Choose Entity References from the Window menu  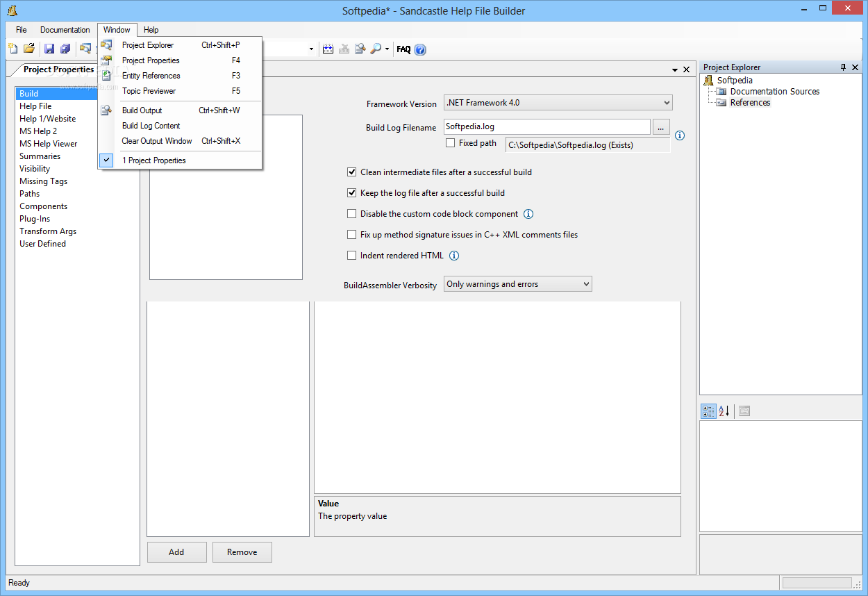coord(181,76)
